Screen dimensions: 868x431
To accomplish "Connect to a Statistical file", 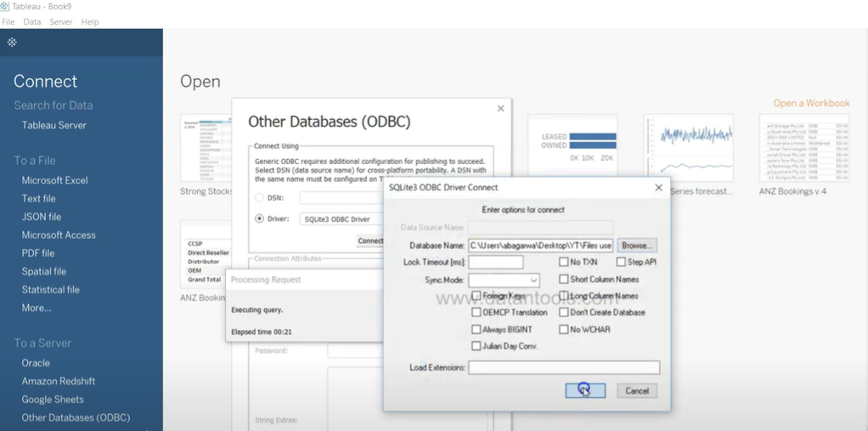I will pos(51,290).
